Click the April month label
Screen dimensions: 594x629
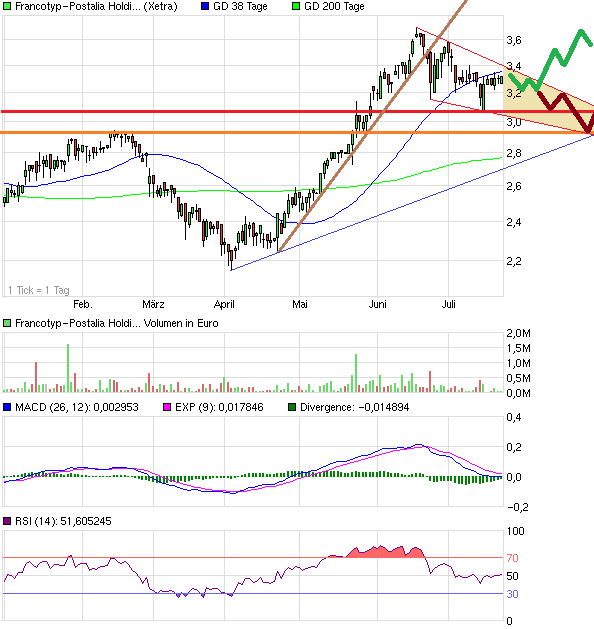(x=224, y=304)
